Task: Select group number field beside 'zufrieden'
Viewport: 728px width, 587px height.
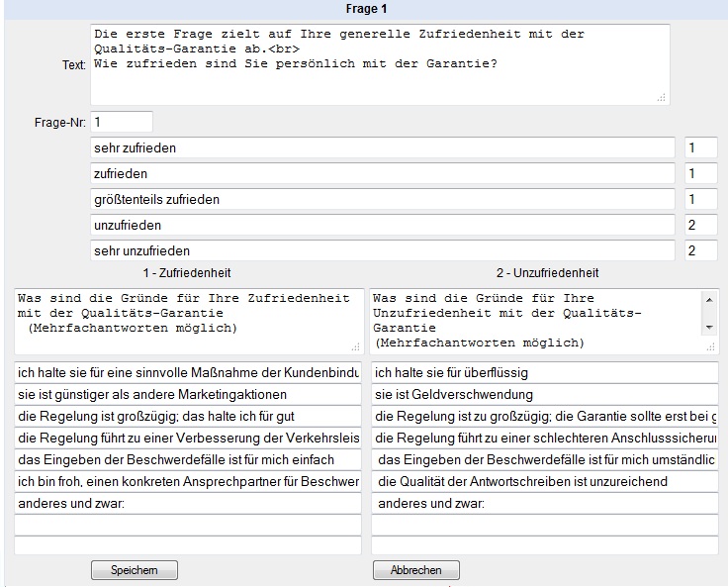Action: tap(701, 173)
